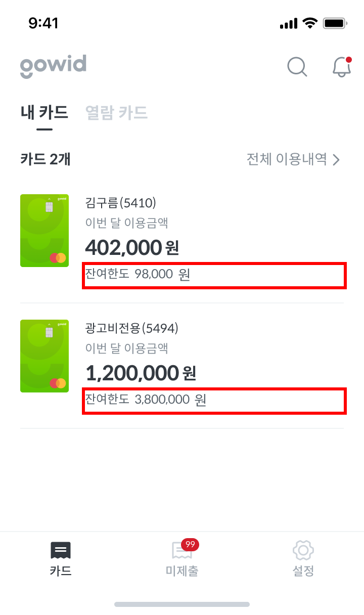Open the 광고비전용(5494) card name
Image resolution: width=364 pixels, height=615 pixels.
point(132,328)
